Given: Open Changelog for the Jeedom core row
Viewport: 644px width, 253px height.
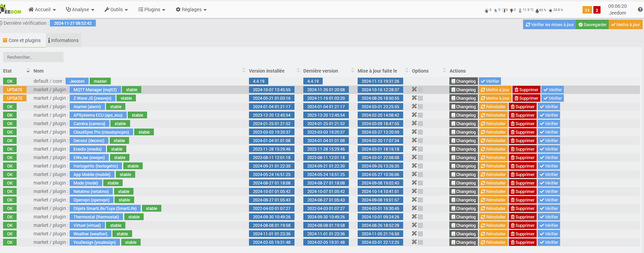Looking at the screenshot, I should click(x=464, y=81).
